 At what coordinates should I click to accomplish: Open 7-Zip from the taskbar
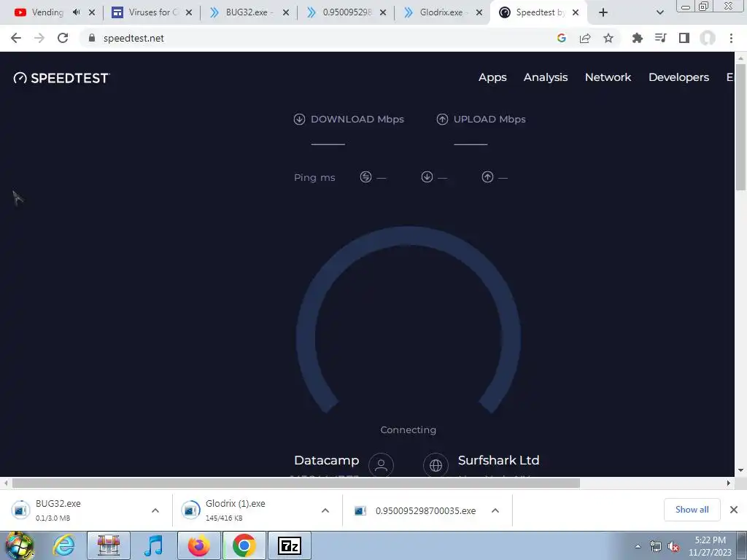290,545
